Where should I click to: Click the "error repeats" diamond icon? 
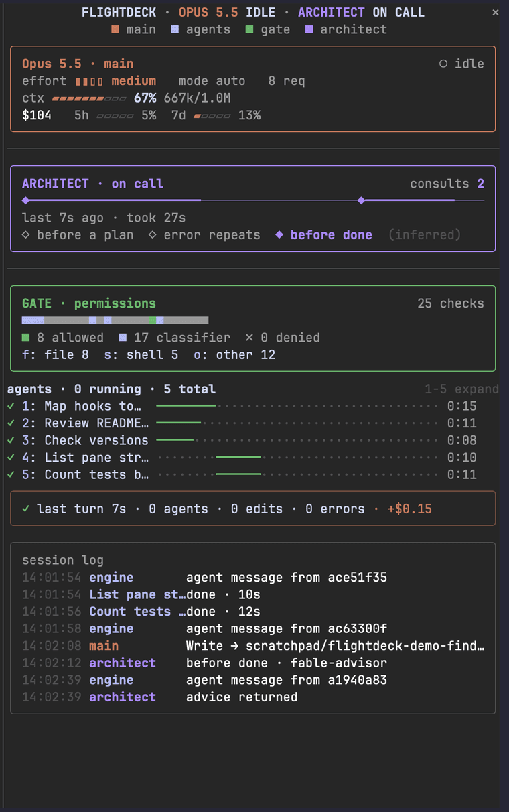[x=152, y=235]
